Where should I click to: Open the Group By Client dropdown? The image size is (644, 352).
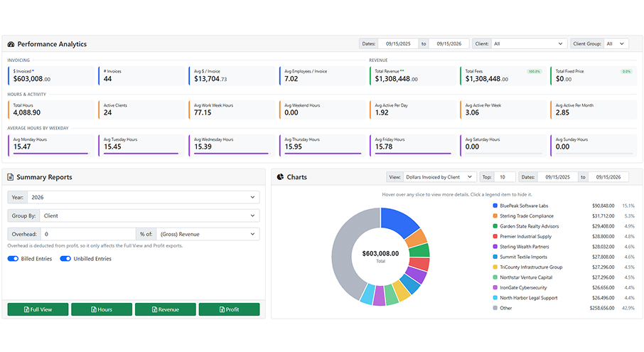pos(149,215)
